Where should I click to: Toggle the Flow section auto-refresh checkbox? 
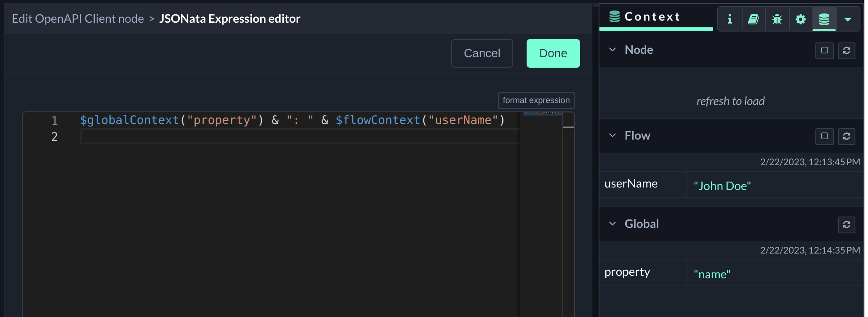pyautogui.click(x=824, y=136)
